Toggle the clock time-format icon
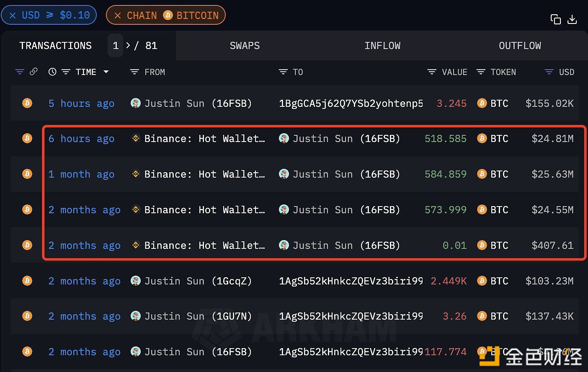 pos(52,72)
